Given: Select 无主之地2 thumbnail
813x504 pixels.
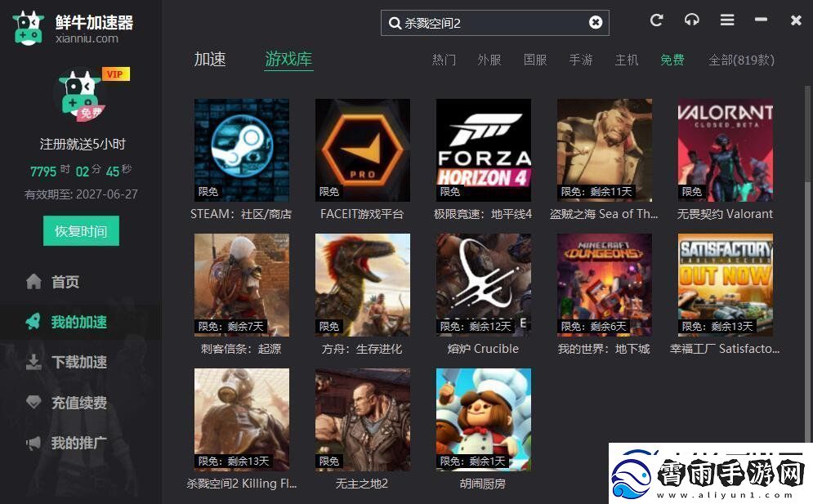Looking at the screenshot, I should (363, 420).
